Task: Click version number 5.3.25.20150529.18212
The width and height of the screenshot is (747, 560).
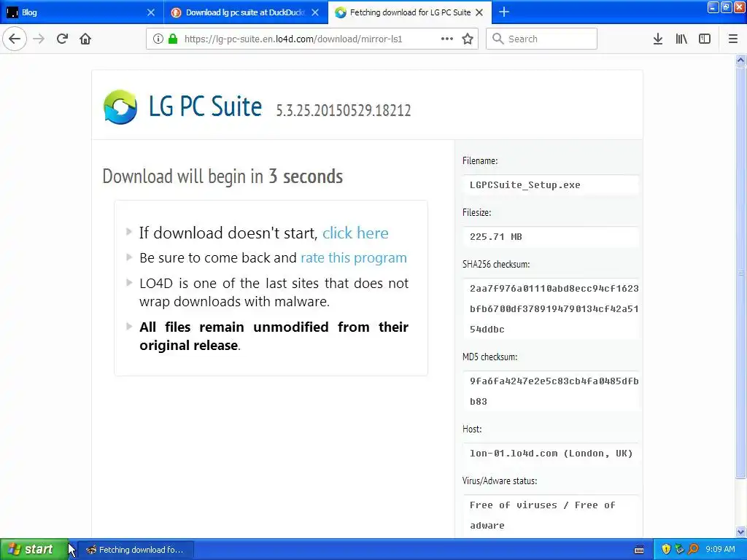Action: (344, 110)
